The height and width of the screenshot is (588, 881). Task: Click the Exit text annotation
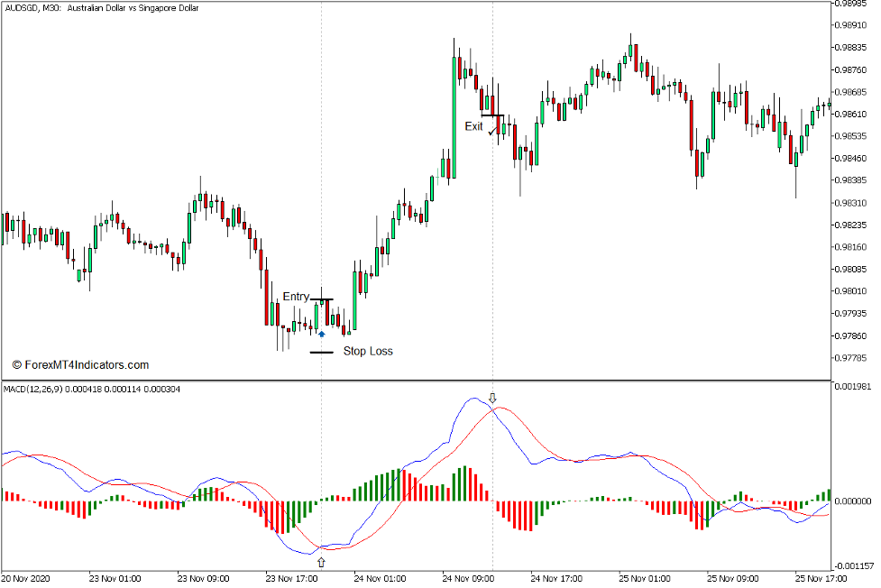click(x=473, y=126)
